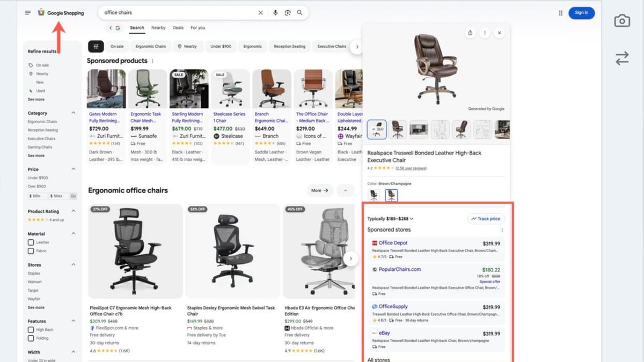Screen dimensions: 644x362
Task: Select the compare arrows icon below the camera
Action: [x=621, y=59]
